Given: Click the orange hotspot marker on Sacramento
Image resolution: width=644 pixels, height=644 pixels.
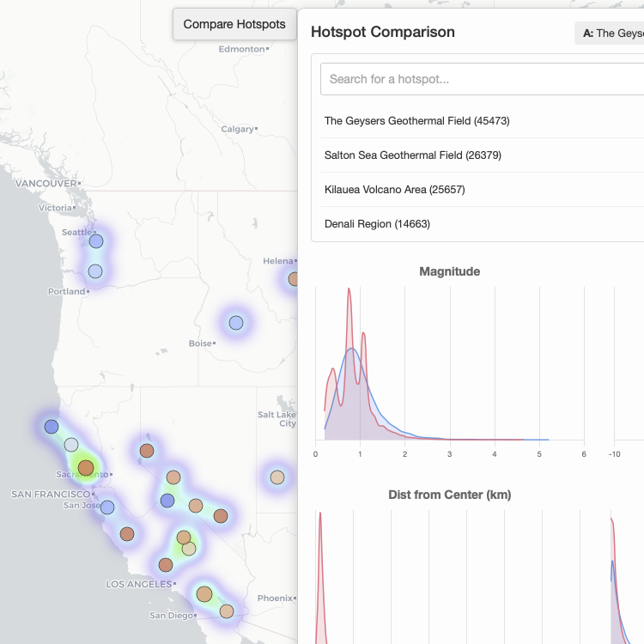Looking at the screenshot, I should (86, 468).
